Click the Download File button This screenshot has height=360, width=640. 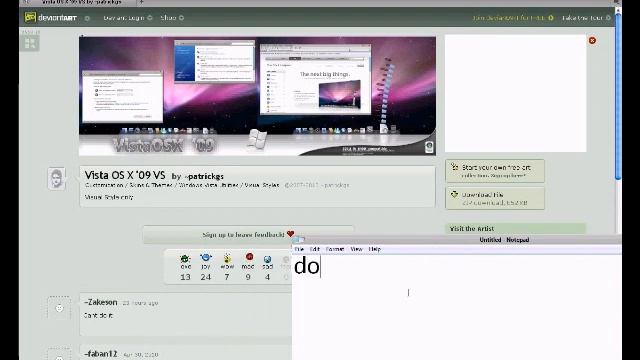(495, 198)
